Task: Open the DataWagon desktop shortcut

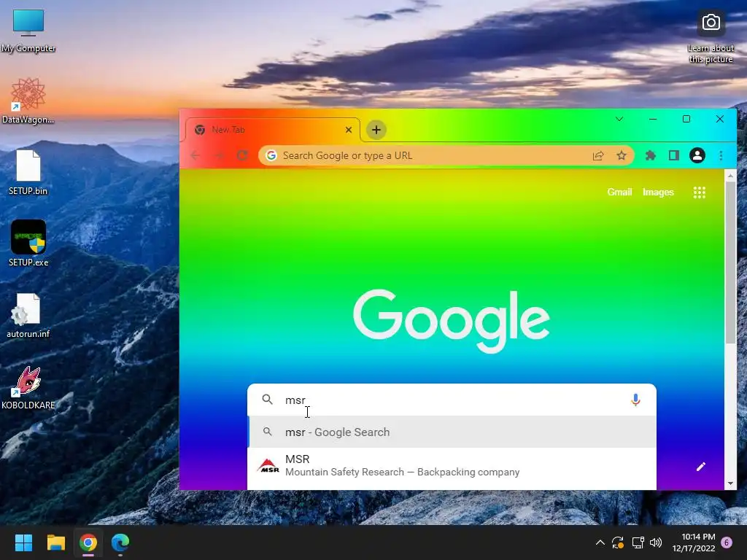Action: click(x=28, y=101)
